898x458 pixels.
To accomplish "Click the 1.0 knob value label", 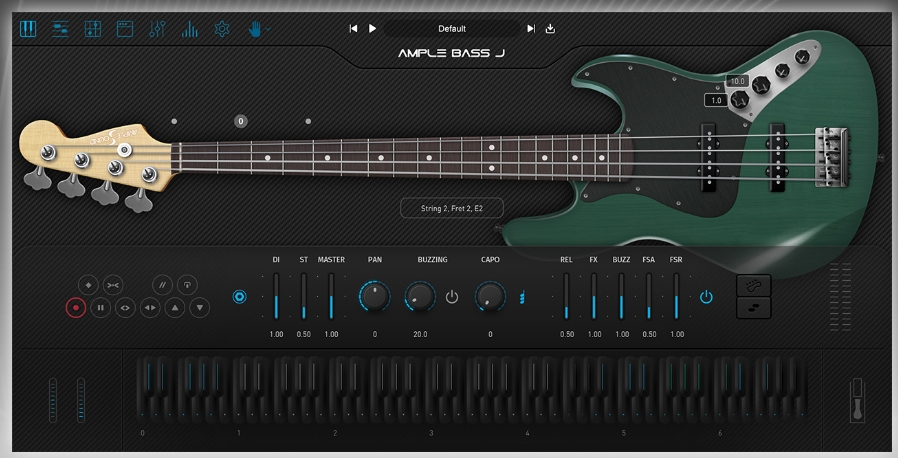I will click(716, 100).
